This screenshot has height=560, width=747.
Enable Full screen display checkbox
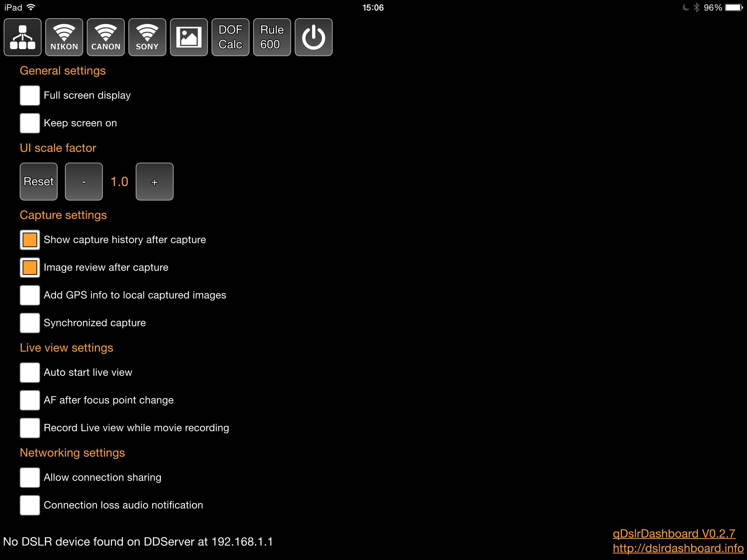[x=30, y=95]
